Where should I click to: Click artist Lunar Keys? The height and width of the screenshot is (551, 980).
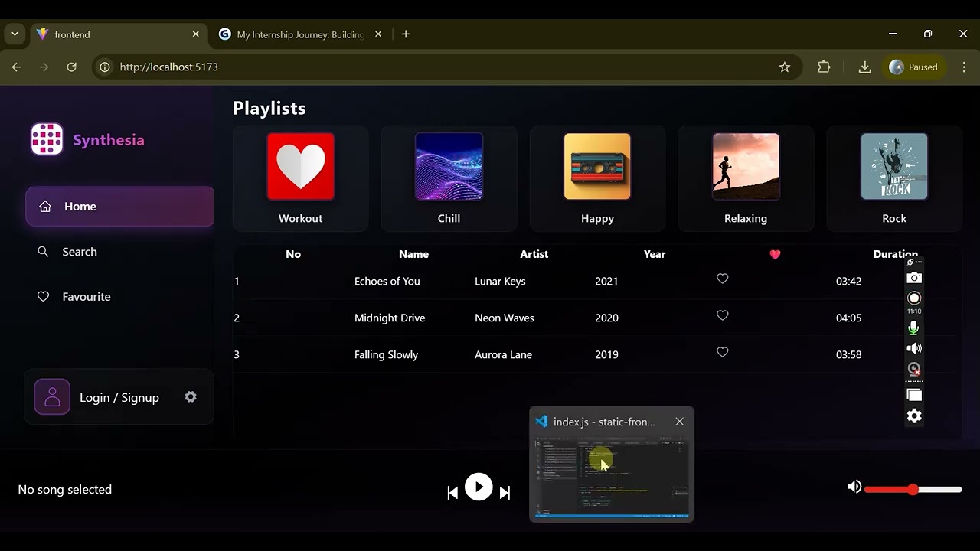[500, 281]
